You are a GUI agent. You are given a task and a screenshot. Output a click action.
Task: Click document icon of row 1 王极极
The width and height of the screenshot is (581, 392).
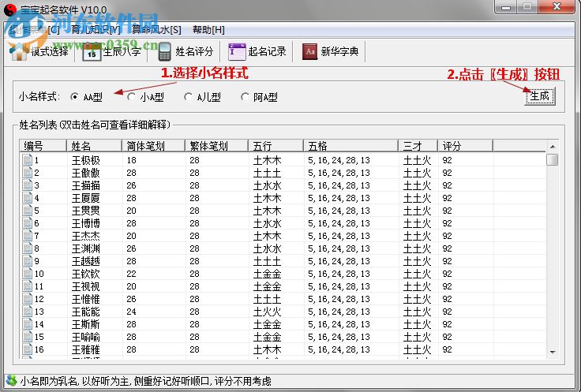(x=27, y=160)
